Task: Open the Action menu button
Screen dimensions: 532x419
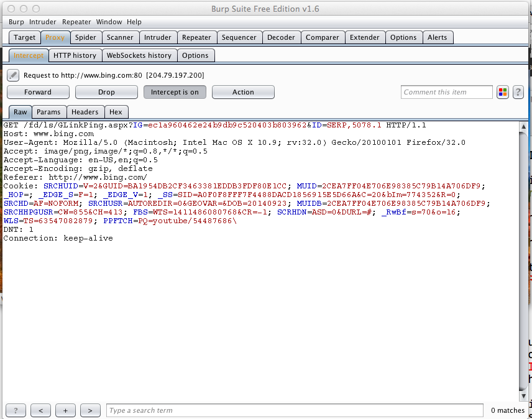Action: click(x=243, y=92)
